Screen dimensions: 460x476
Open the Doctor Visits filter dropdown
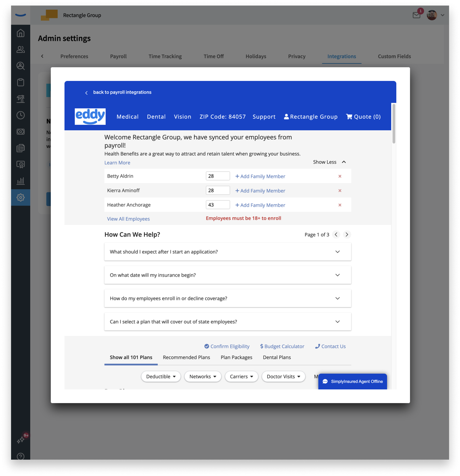tap(283, 376)
